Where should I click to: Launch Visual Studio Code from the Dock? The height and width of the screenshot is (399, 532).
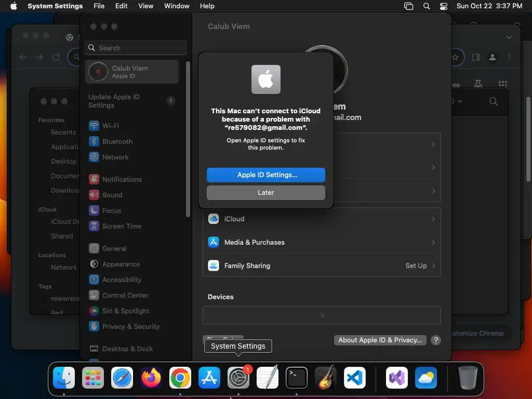coord(355,378)
